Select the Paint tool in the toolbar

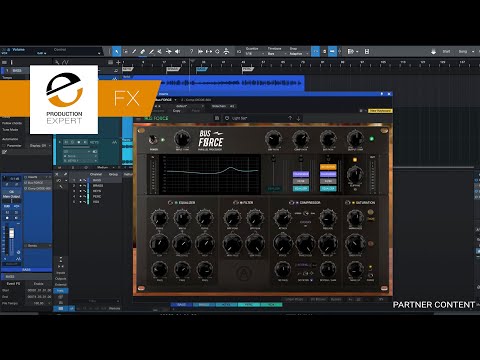pyautogui.click(x=151, y=51)
